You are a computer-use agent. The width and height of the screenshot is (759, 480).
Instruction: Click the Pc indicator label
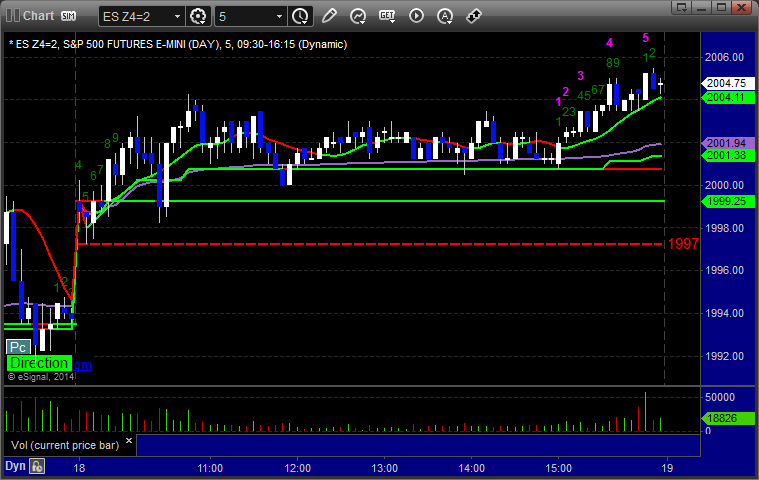[x=18, y=347]
